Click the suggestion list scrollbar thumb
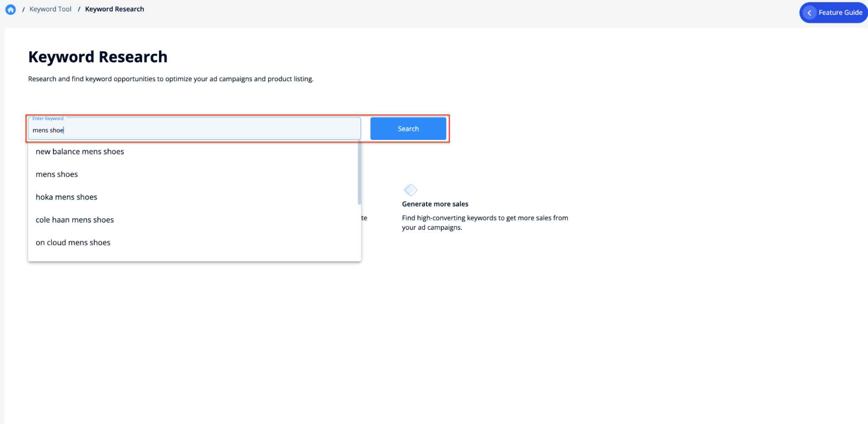This screenshot has width=868, height=424. pyautogui.click(x=360, y=173)
